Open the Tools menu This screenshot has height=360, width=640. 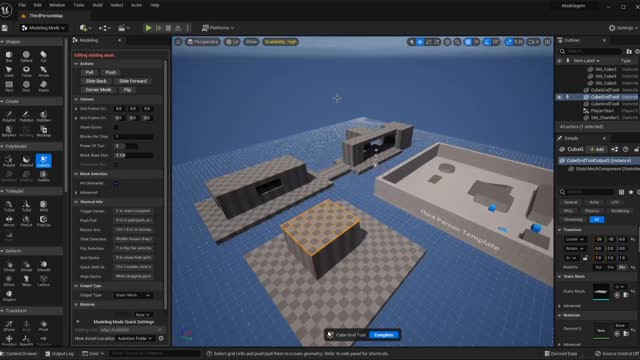78,5
